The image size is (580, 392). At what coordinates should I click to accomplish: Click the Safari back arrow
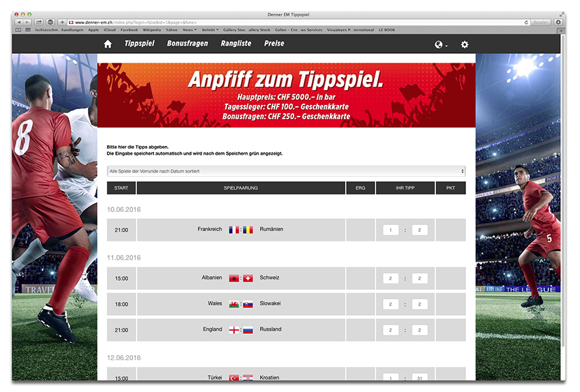(x=18, y=22)
